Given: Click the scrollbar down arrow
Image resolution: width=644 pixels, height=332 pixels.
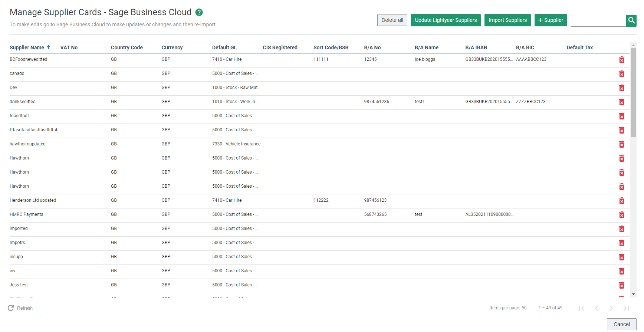Looking at the screenshot, I should [x=633, y=294].
